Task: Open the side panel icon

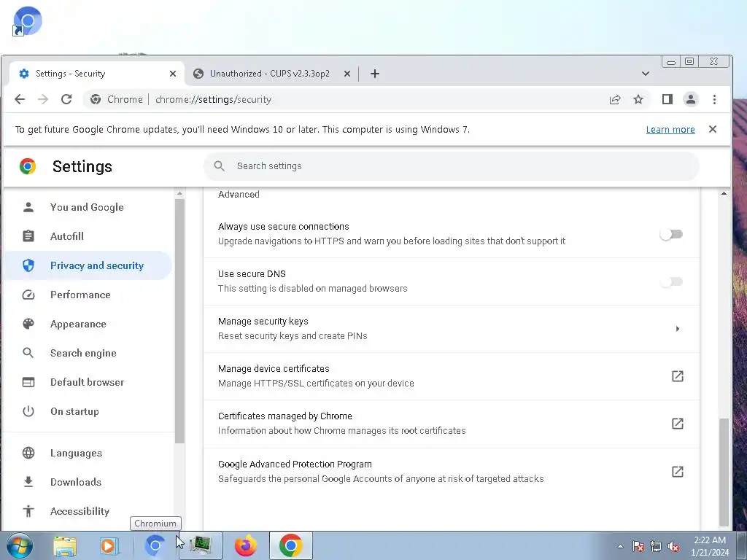Action: (667, 99)
